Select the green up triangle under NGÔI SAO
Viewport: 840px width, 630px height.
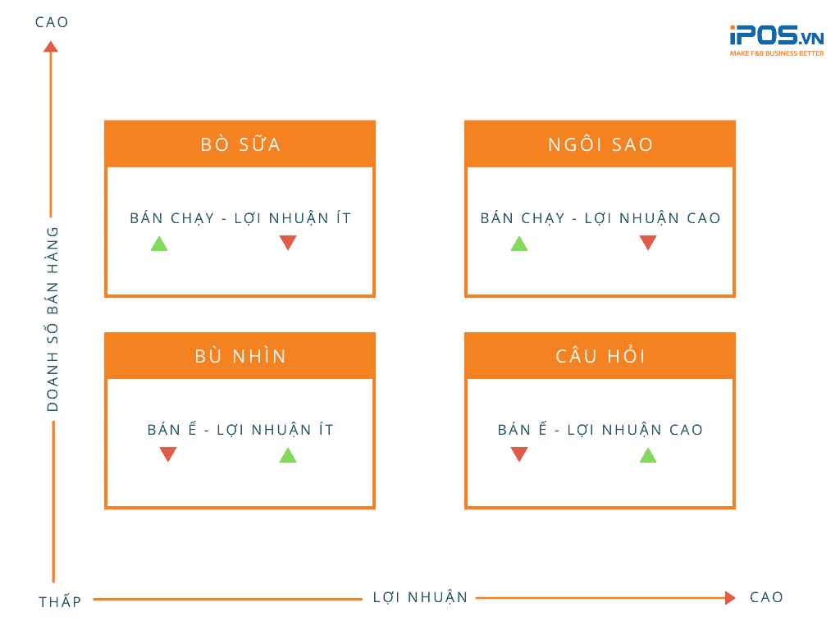(519, 244)
